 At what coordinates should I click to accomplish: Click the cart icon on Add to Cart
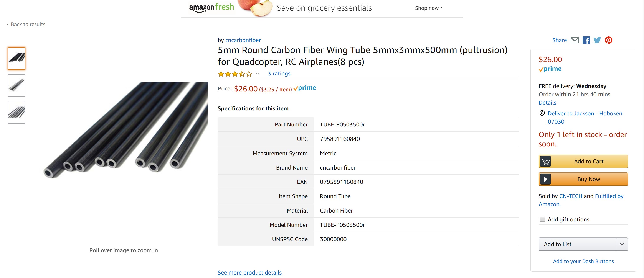point(545,161)
